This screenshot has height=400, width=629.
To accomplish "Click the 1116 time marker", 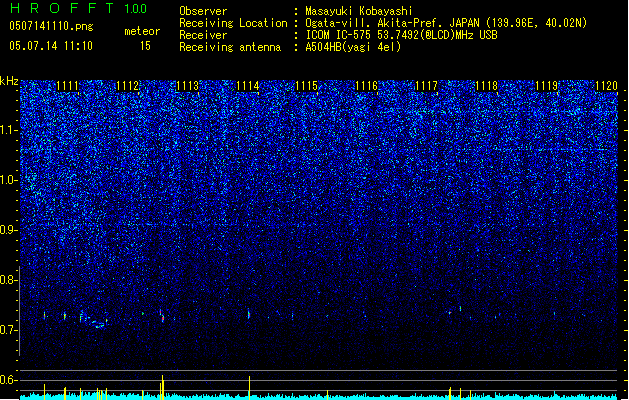I will coord(367,86).
